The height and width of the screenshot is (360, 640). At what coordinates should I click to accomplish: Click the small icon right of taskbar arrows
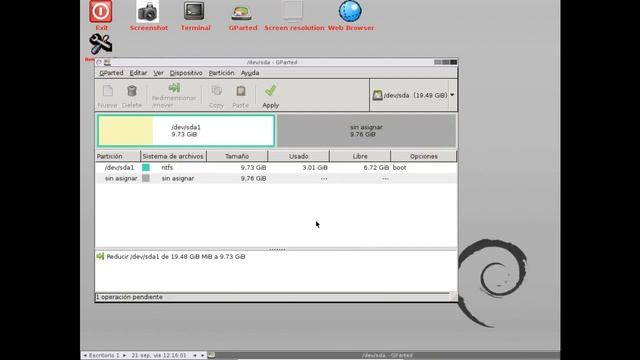(x=211, y=356)
